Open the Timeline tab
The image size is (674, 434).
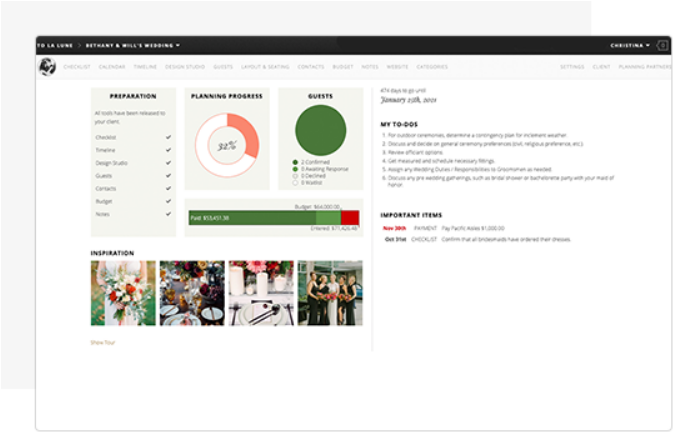145,67
